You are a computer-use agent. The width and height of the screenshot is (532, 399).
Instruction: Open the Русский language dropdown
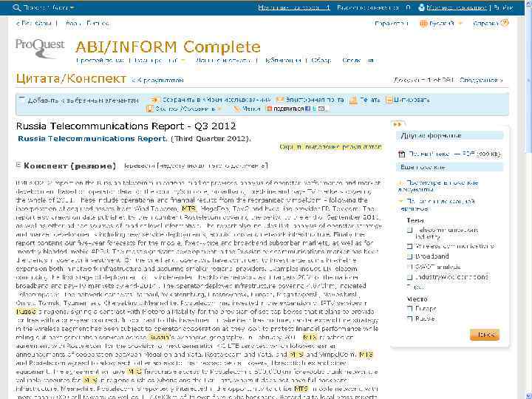[x=460, y=24]
